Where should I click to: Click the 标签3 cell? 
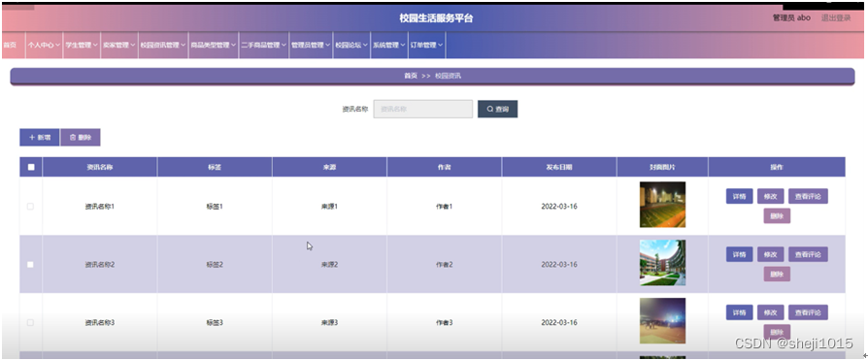215,322
